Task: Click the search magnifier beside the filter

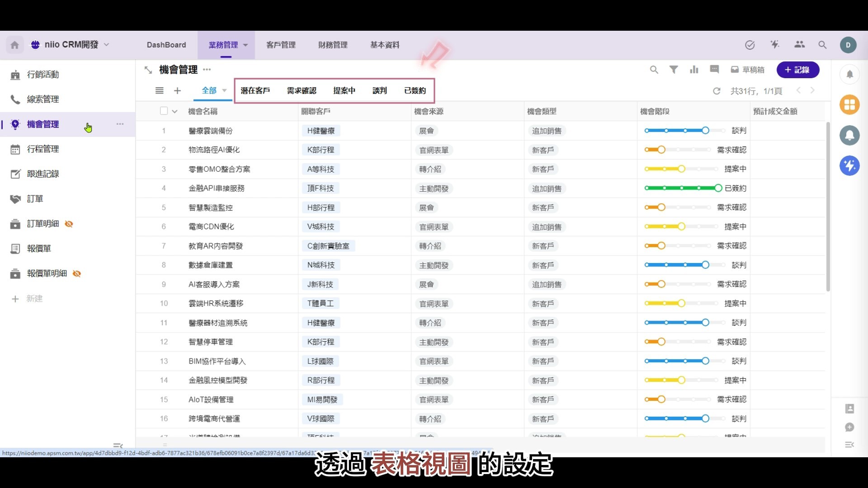Action: 654,70
